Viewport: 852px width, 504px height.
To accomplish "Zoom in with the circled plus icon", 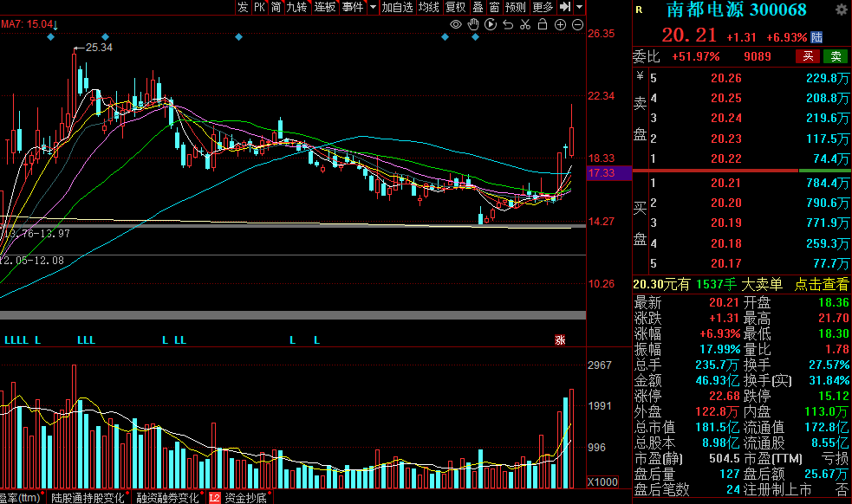I will coord(560,24).
